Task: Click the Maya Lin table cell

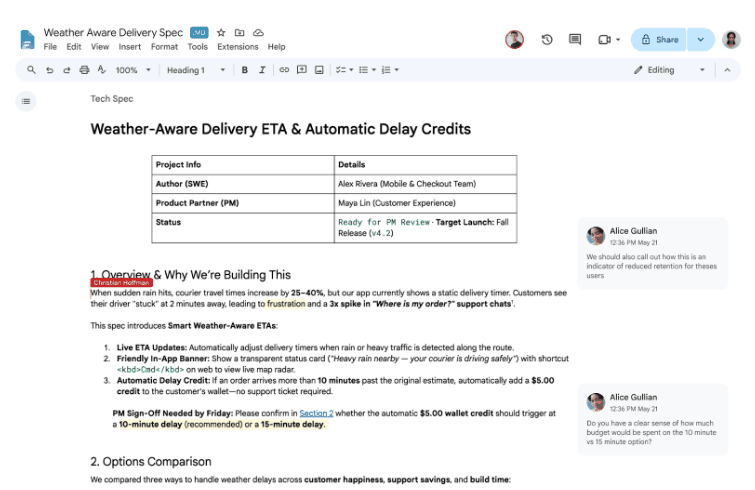Action: coord(425,203)
